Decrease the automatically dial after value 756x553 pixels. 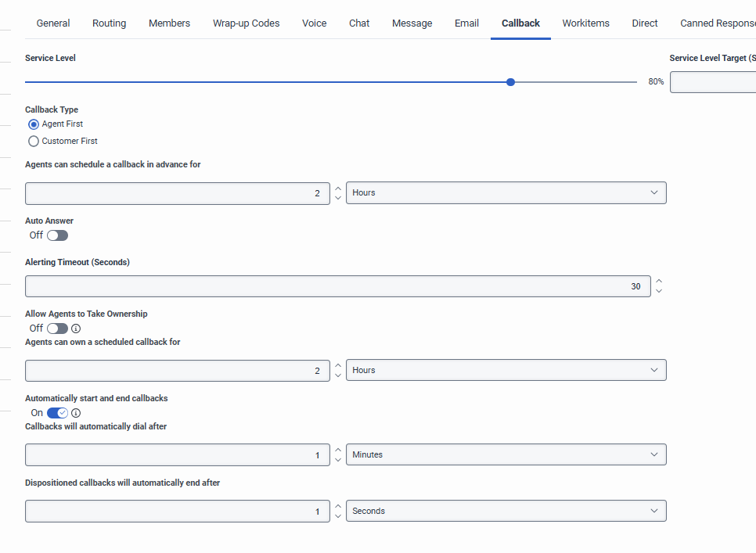pyautogui.click(x=338, y=459)
